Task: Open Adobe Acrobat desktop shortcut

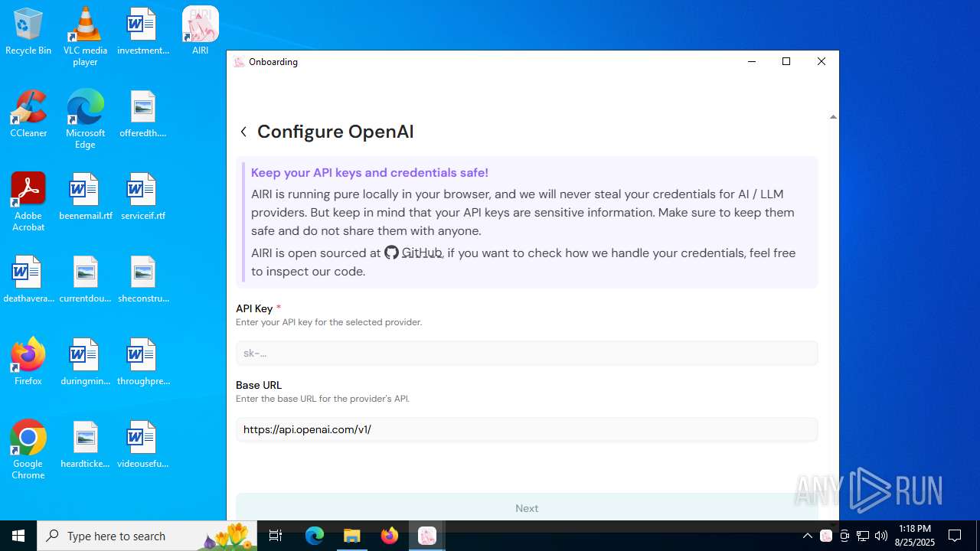Action: tap(28, 201)
